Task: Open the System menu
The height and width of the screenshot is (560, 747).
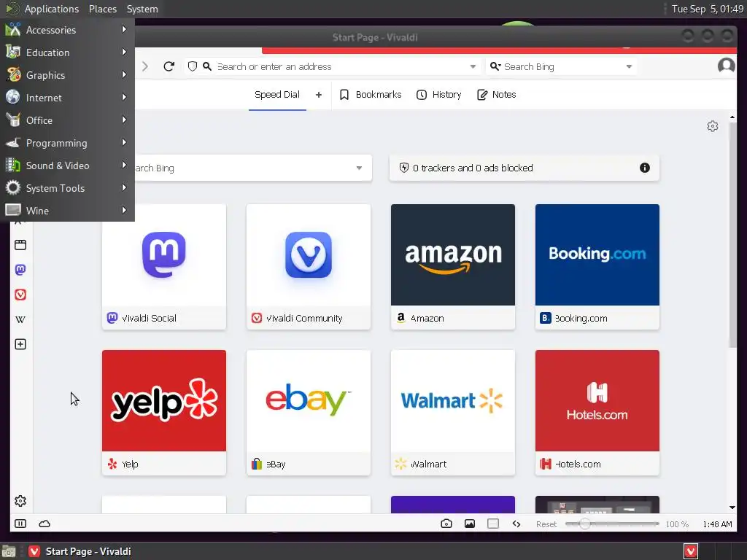Action: pyautogui.click(x=142, y=9)
